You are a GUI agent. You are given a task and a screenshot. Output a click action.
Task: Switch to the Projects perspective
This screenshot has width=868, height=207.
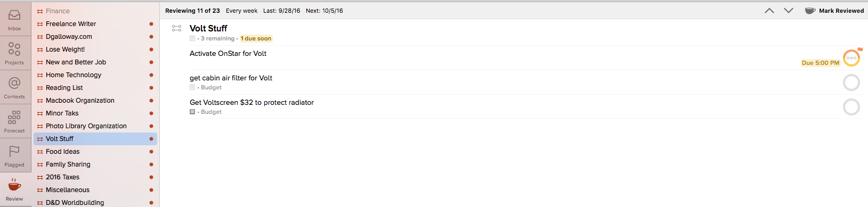click(14, 54)
